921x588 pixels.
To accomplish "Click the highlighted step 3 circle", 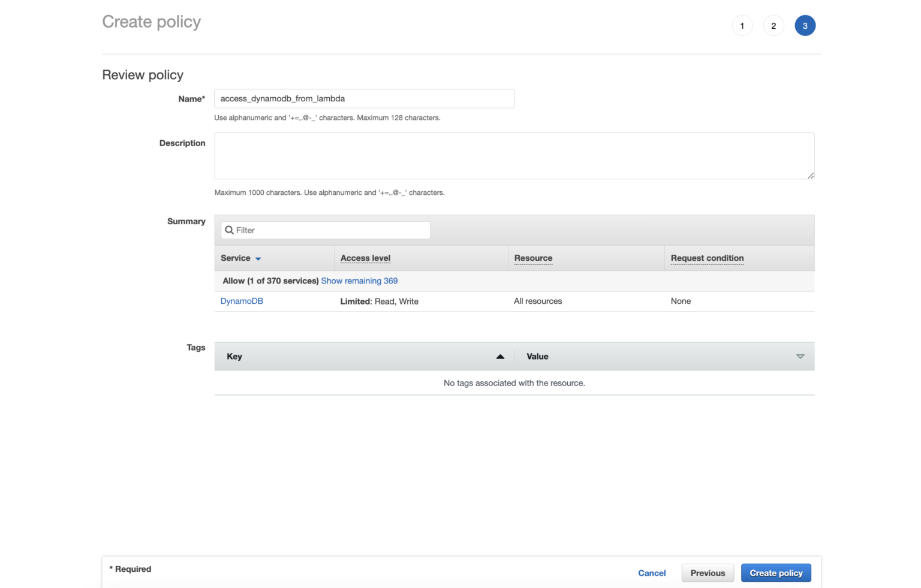I will click(x=805, y=25).
